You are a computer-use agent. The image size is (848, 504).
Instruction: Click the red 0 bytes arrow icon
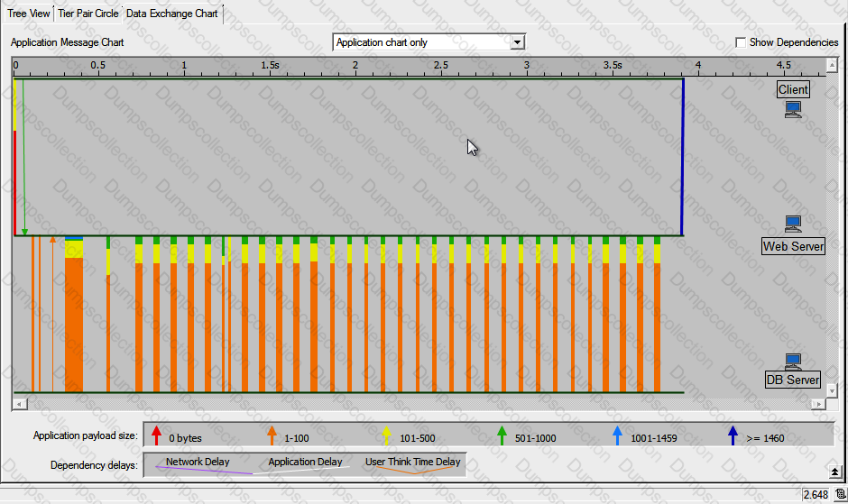point(156,435)
